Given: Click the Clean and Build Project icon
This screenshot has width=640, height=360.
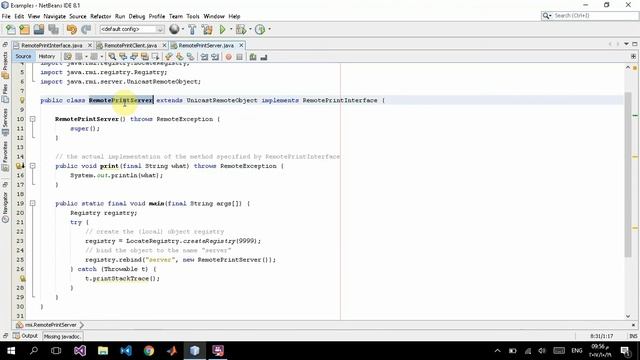Looking at the screenshot, I should (x=207, y=29).
